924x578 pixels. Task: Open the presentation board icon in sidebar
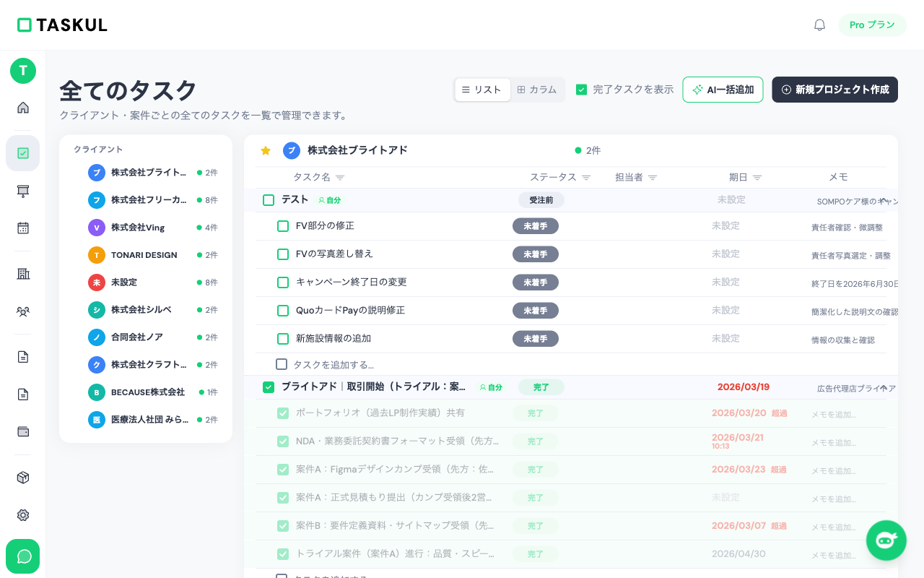pyautogui.click(x=23, y=191)
